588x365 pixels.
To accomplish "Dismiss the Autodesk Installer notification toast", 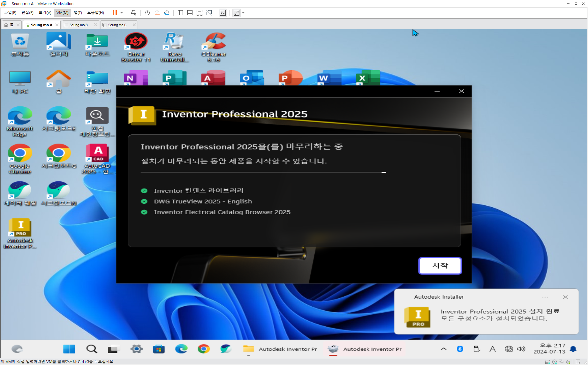I will tap(565, 297).
